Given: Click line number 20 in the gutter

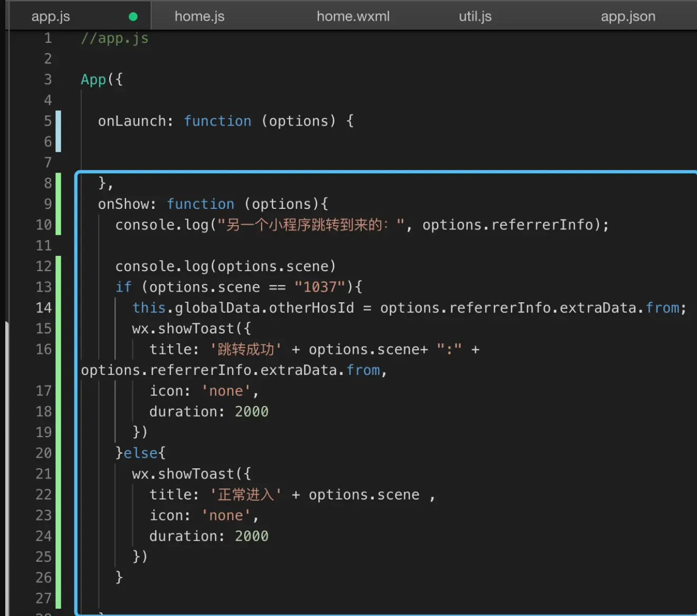Looking at the screenshot, I should pos(44,453).
